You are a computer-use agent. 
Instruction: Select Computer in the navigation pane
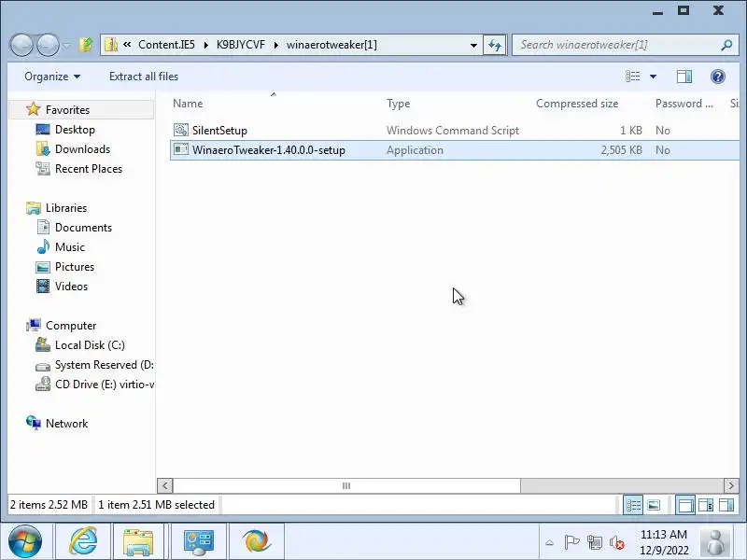tap(71, 326)
